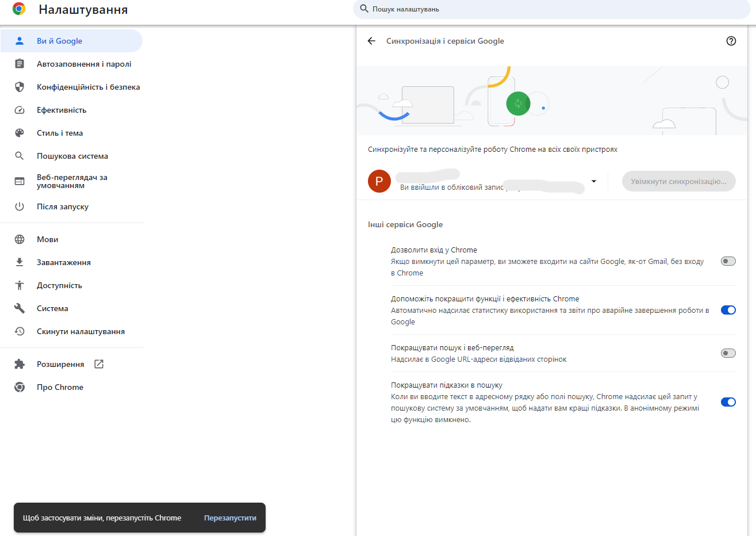Viewport: 756px width, 536px height.
Task: Turn off Покращувати підказки в пошуку
Action: pos(728,401)
